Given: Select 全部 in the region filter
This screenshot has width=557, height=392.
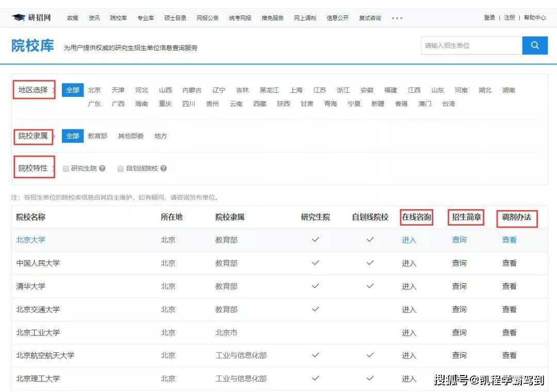Looking at the screenshot, I should point(73,90).
